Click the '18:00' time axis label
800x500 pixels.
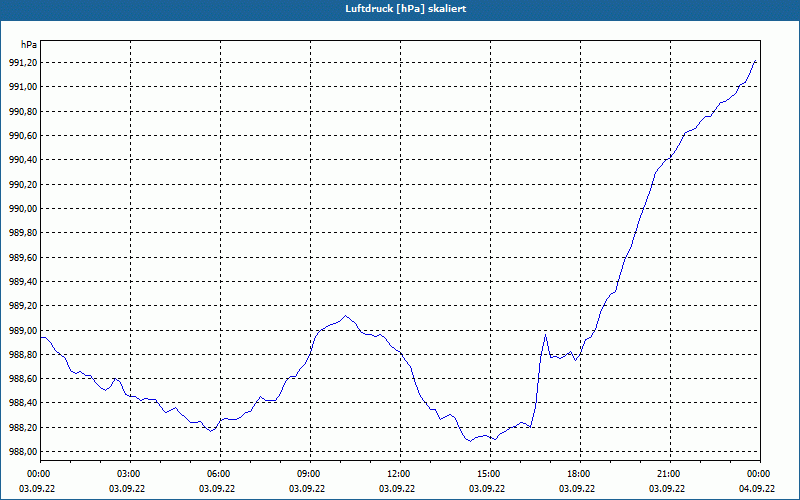pyautogui.click(x=580, y=473)
